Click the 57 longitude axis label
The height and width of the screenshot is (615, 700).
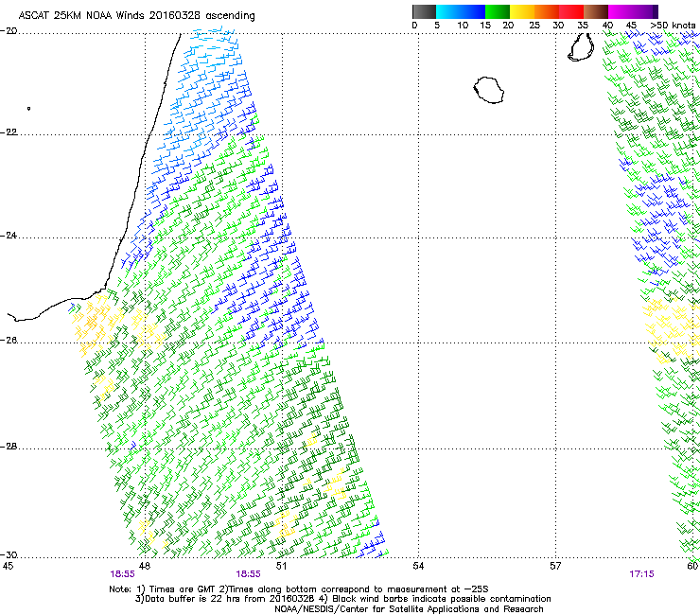click(555, 566)
